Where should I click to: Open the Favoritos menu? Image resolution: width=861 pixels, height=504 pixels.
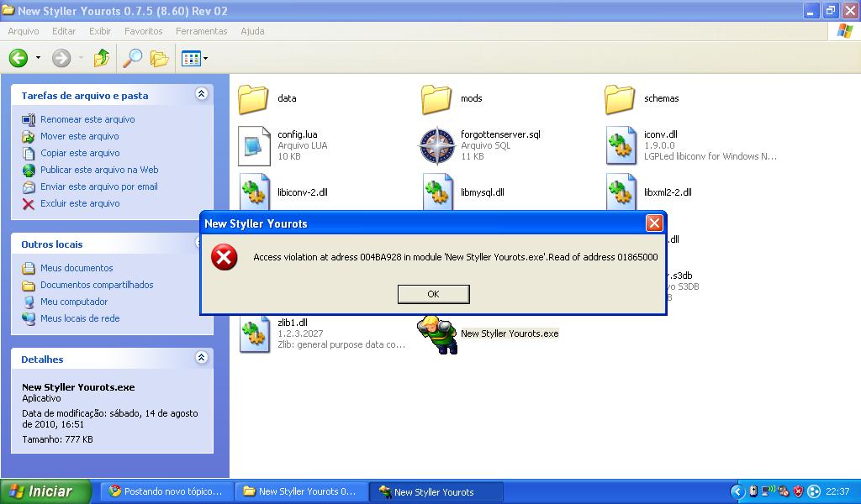pyautogui.click(x=143, y=31)
